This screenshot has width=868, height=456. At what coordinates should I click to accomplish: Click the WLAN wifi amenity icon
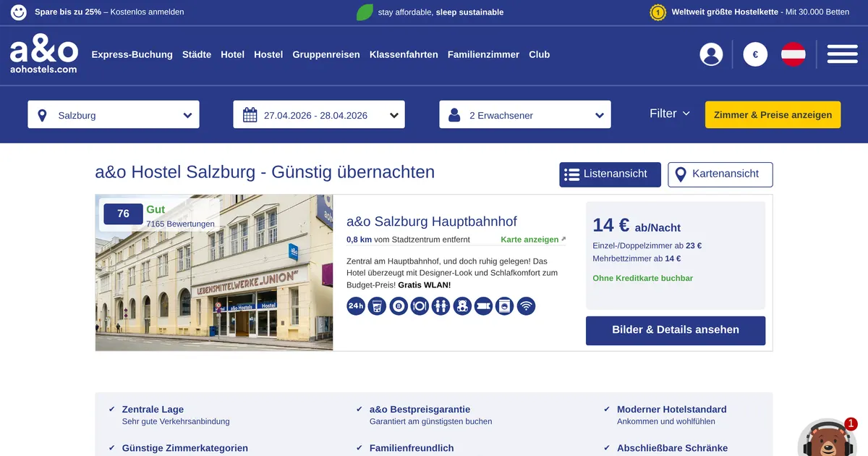pos(527,306)
